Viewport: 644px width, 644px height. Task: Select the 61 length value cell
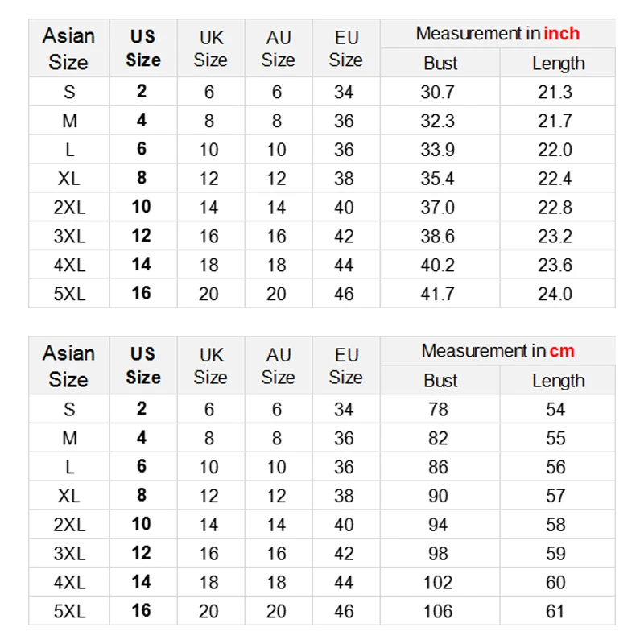pos(555,611)
